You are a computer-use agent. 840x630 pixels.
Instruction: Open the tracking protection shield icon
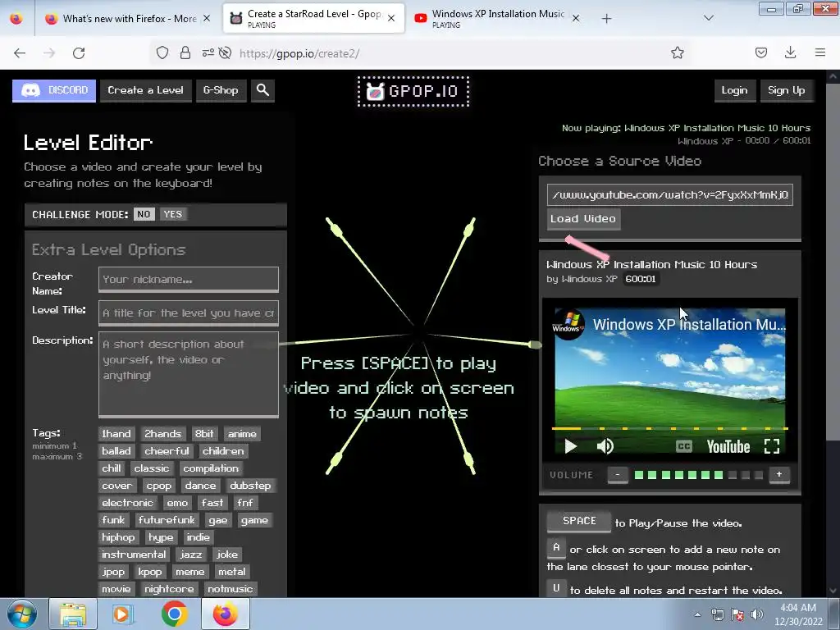click(x=162, y=53)
